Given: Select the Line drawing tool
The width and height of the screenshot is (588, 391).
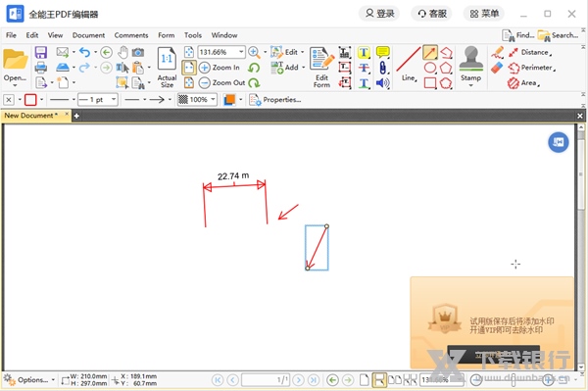Looking at the screenshot, I should pos(409,65).
